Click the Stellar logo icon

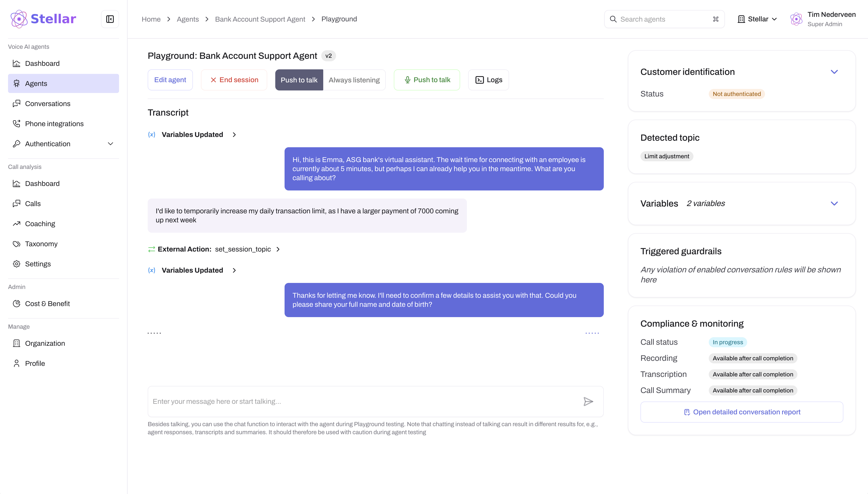pos(19,19)
